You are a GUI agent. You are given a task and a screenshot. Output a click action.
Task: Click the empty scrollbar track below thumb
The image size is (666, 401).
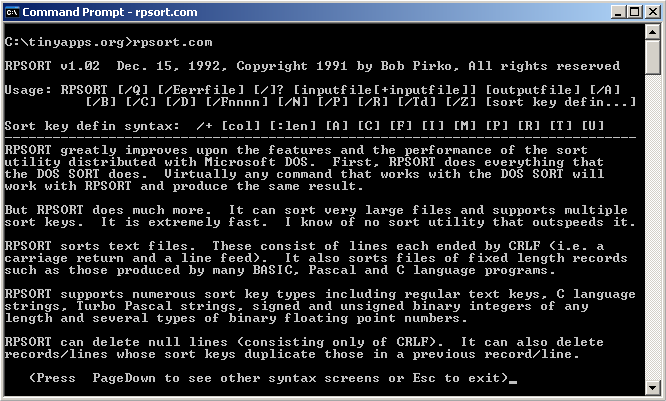pyautogui.click(x=652, y=227)
